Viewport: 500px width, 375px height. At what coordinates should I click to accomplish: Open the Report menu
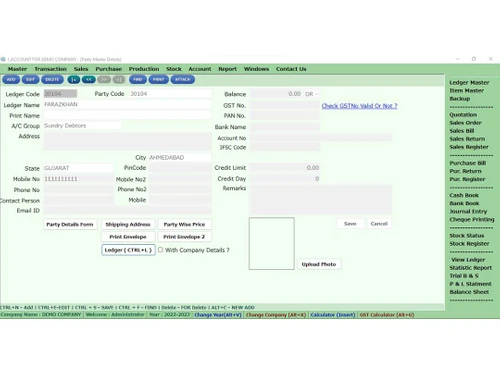227,69
